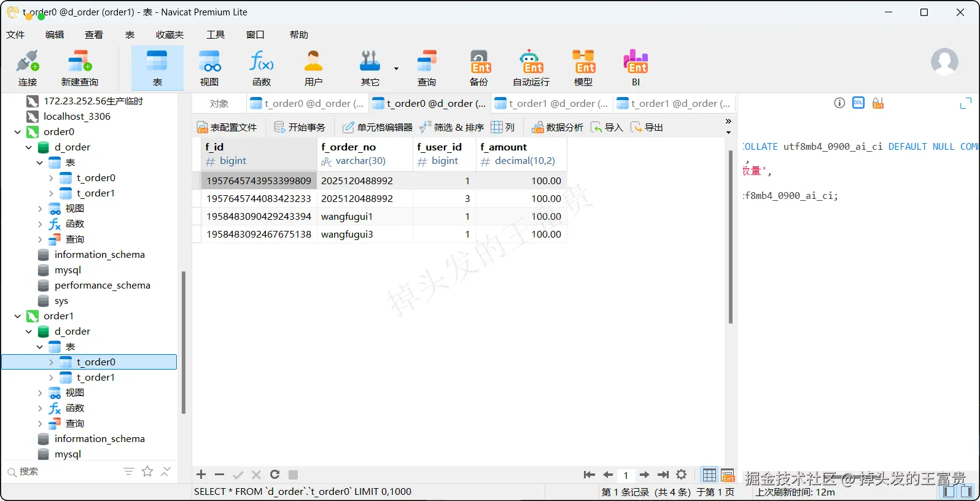Click the tree panel vertical scrollbar
Image resolution: width=980 pixels, height=501 pixels.
point(183,343)
